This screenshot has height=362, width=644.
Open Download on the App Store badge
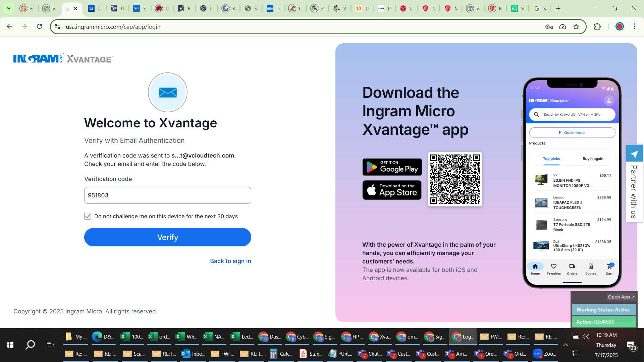(392, 190)
